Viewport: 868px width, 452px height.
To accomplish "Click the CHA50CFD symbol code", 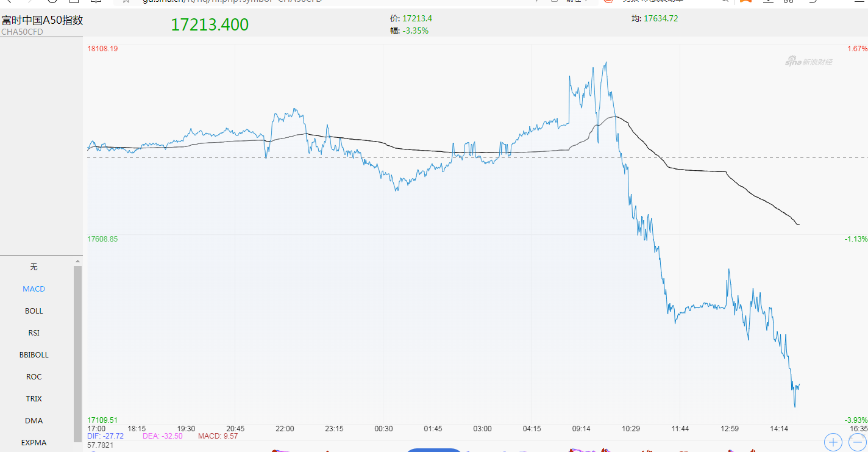I will pyautogui.click(x=23, y=32).
